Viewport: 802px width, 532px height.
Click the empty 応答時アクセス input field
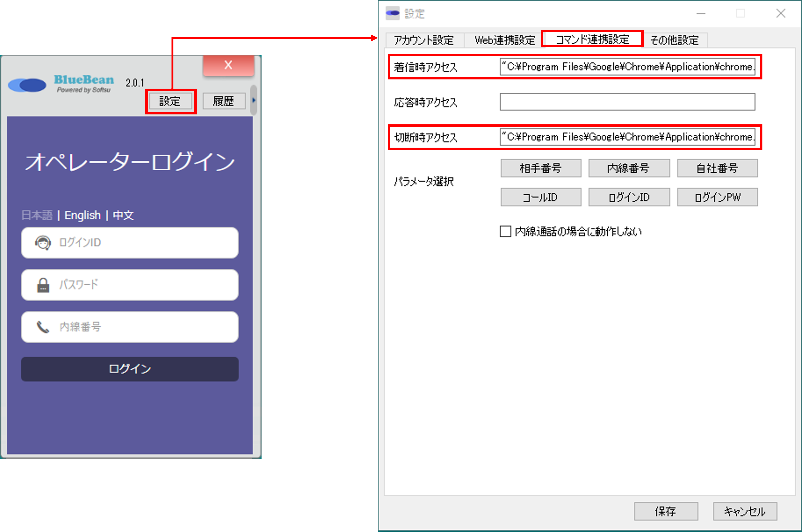(627, 102)
